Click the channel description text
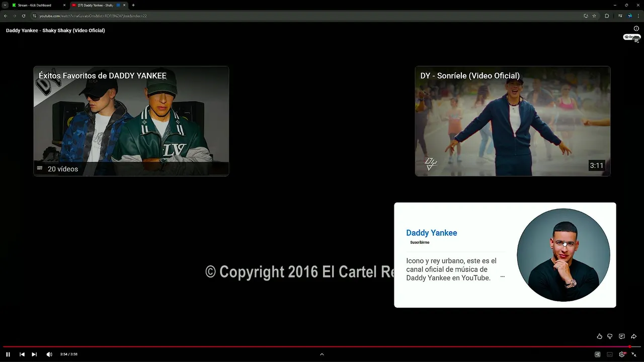This screenshot has height=362, width=644. point(451,269)
